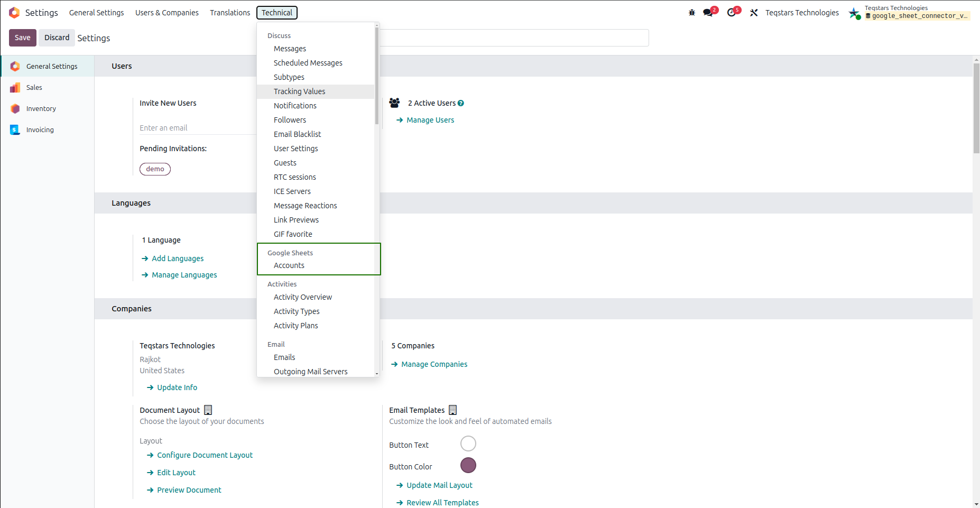Viewport: 980px width, 508px height.
Task: Click the Discard button
Action: (x=57, y=38)
